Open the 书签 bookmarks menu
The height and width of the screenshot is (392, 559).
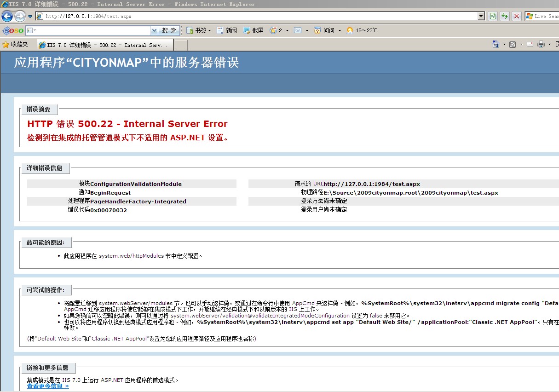point(198,30)
